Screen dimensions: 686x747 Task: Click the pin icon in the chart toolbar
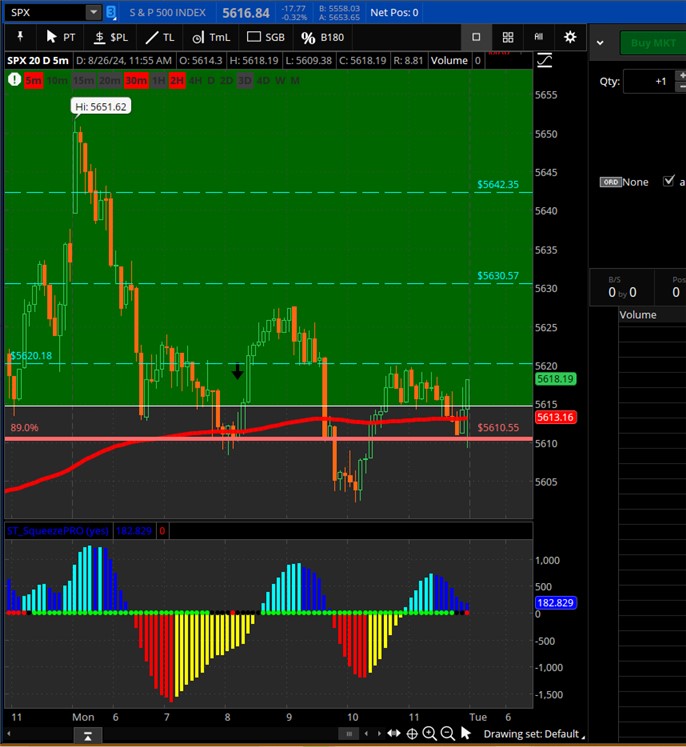pos(20,37)
